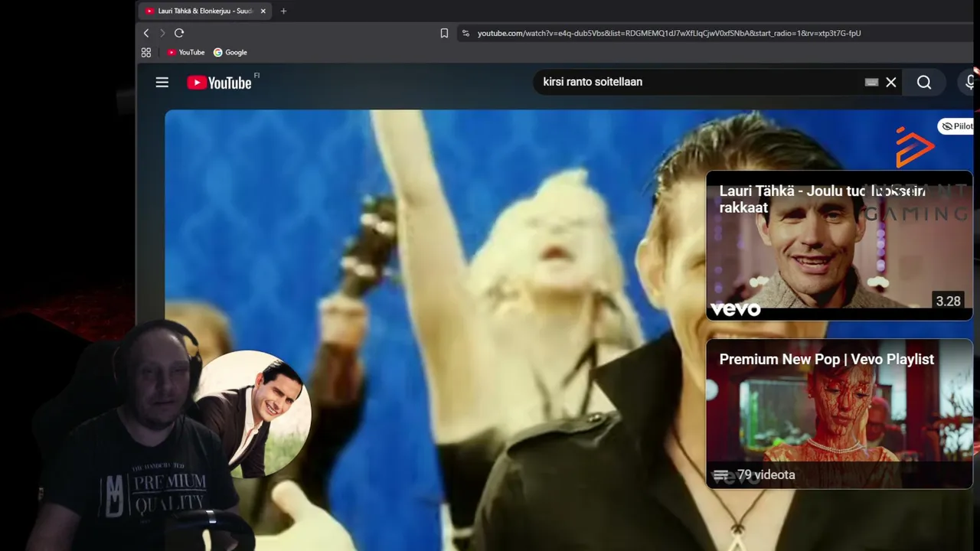Reload the current page
Screen dimensions: 980x551
tap(179, 33)
